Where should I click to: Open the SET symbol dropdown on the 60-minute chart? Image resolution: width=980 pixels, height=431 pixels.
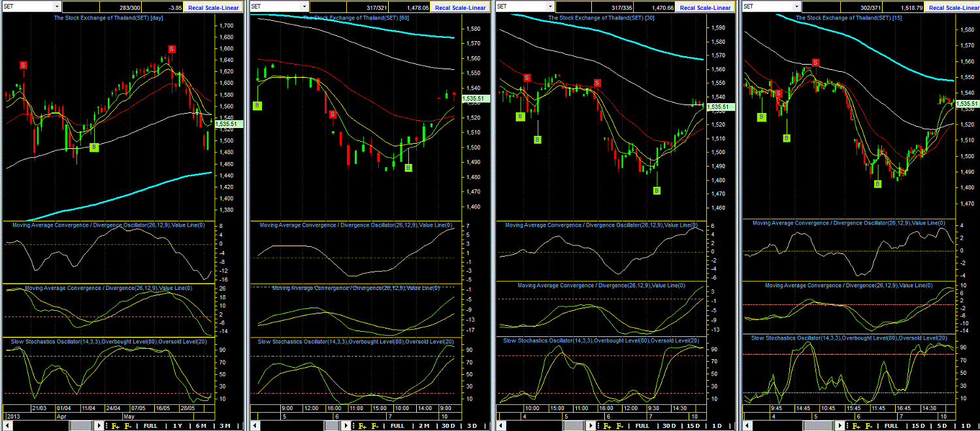click(x=303, y=7)
